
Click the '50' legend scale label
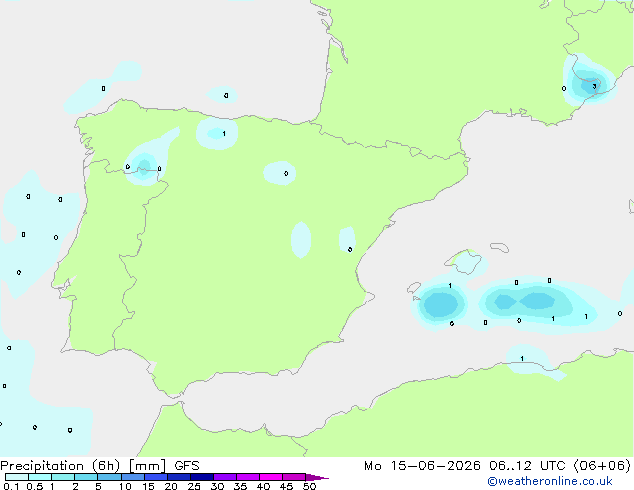point(309,486)
